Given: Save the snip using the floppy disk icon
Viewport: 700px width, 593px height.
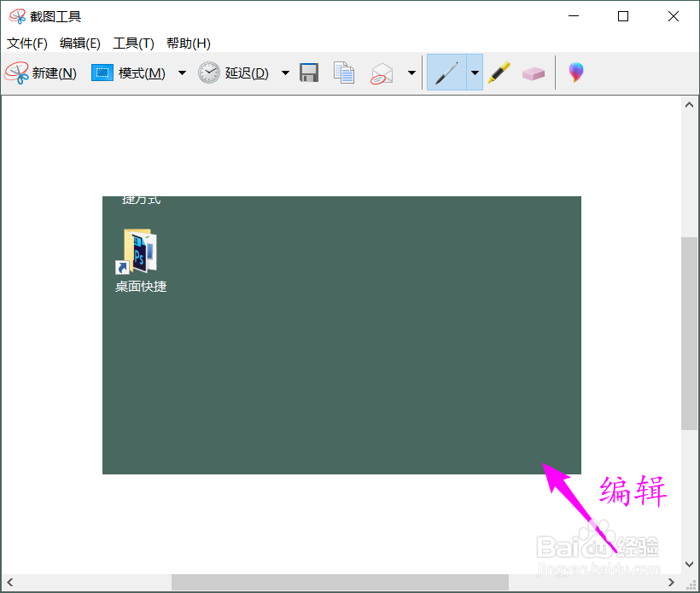Looking at the screenshot, I should [308, 73].
